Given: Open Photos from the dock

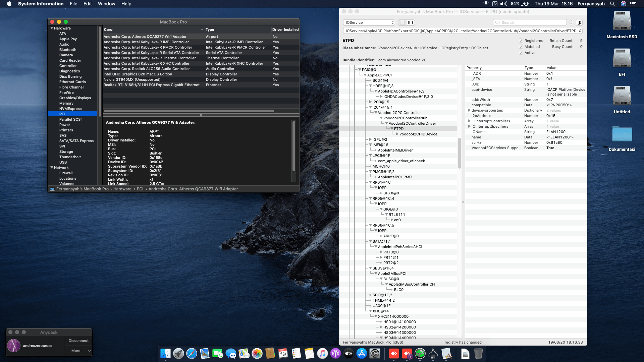Looking at the screenshot, I should [x=257, y=353].
